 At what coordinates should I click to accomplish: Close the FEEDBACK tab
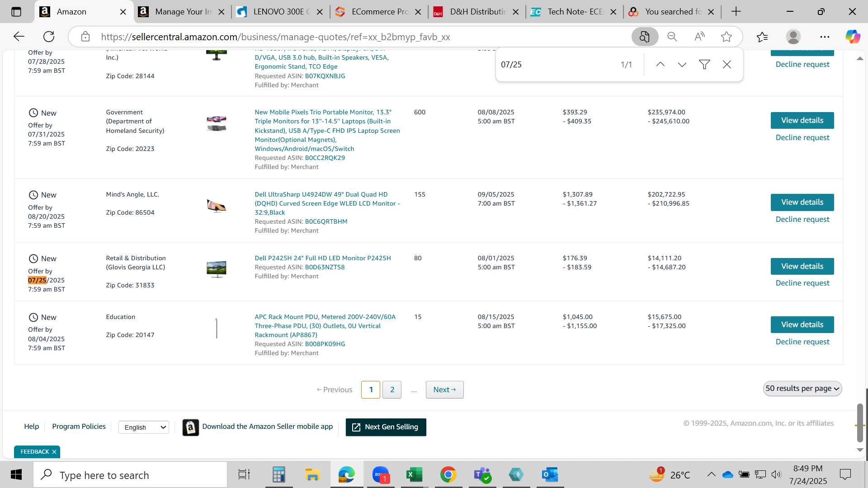pos(54,451)
